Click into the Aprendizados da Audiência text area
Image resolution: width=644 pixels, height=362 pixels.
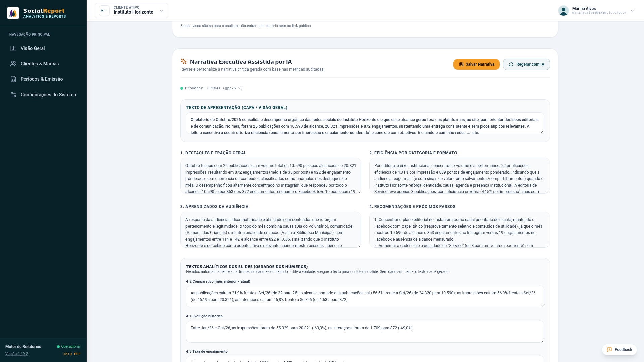click(271, 230)
